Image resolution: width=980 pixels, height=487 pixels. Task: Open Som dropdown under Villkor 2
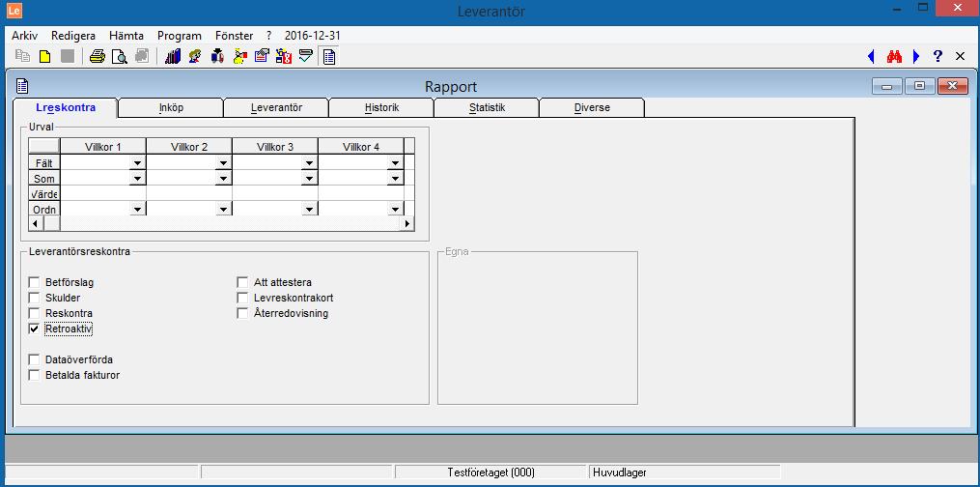(224, 179)
